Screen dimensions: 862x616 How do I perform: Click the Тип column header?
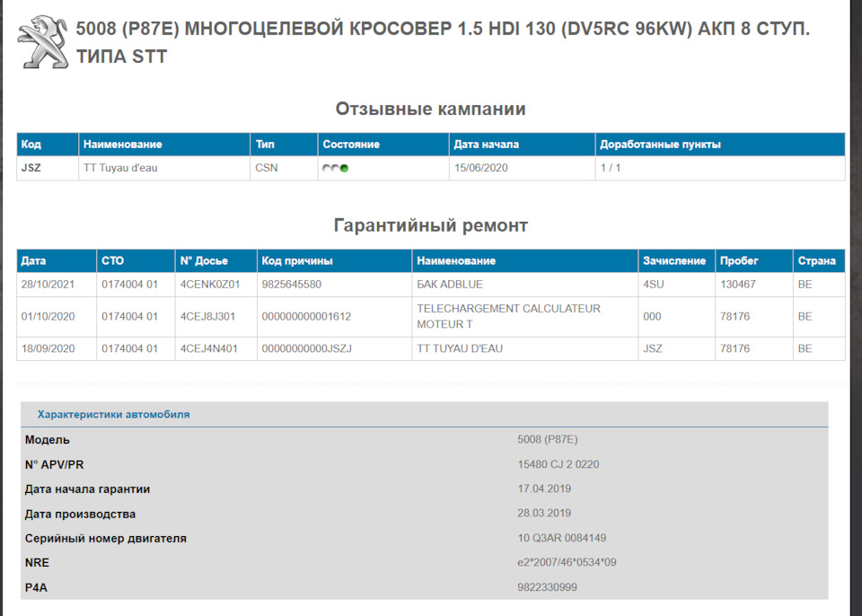click(285, 144)
